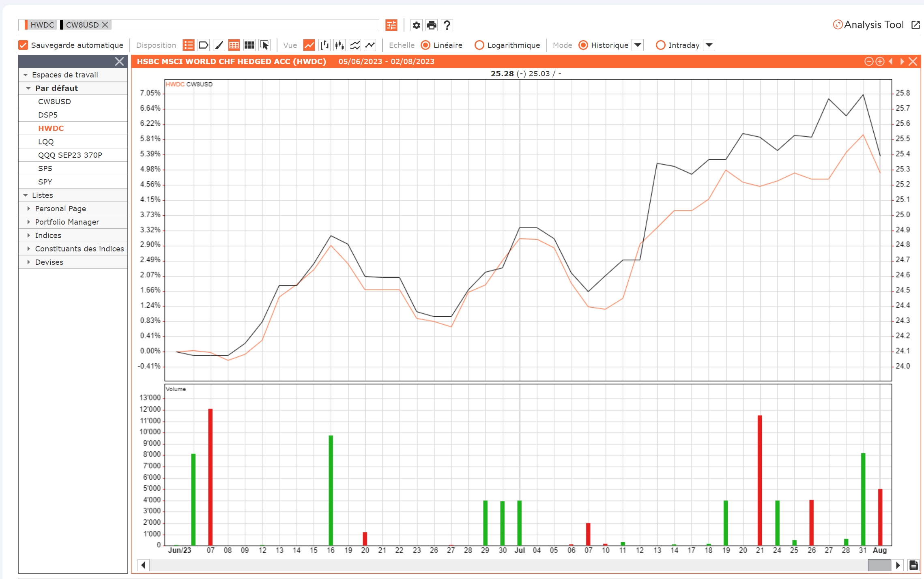
Task: Remove CW8USD symbol from search bar
Action: coord(105,25)
